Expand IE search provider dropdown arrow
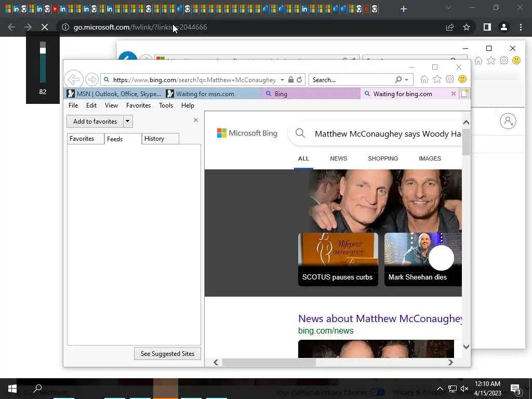Screen dimensions: 532x399 [406, 79]
